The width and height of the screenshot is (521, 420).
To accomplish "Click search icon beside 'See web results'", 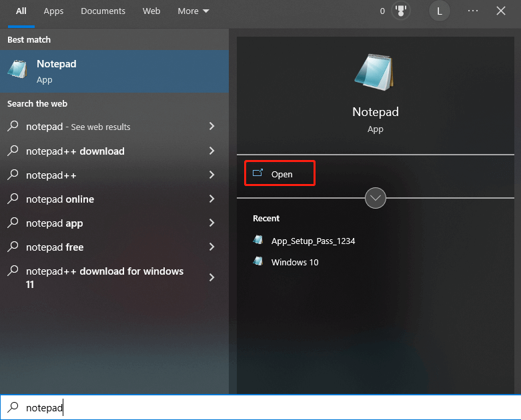I will coord(13,125).
